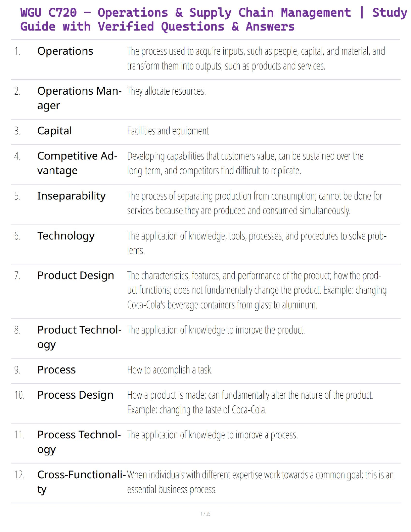Select the "Competitive Advantage" term

(x=77, y=163)
